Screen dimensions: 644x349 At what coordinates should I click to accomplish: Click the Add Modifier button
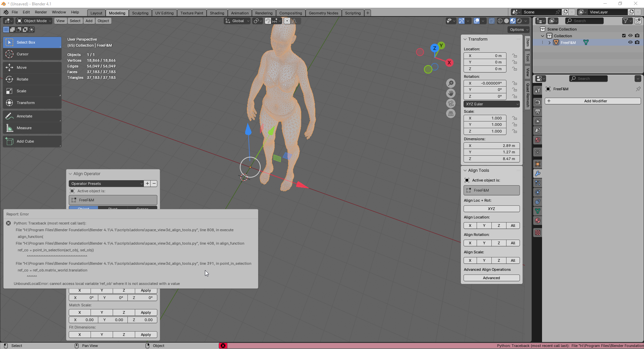(x=593, y=101)
